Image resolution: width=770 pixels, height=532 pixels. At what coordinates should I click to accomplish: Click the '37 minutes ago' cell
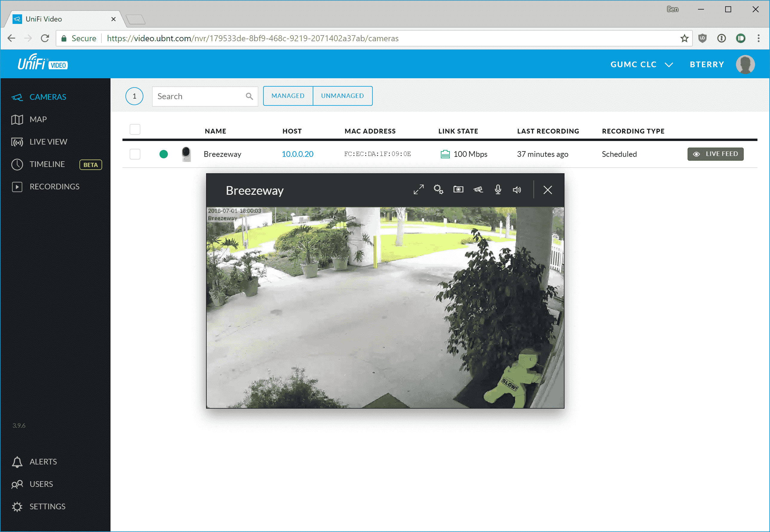coord(542,154)
